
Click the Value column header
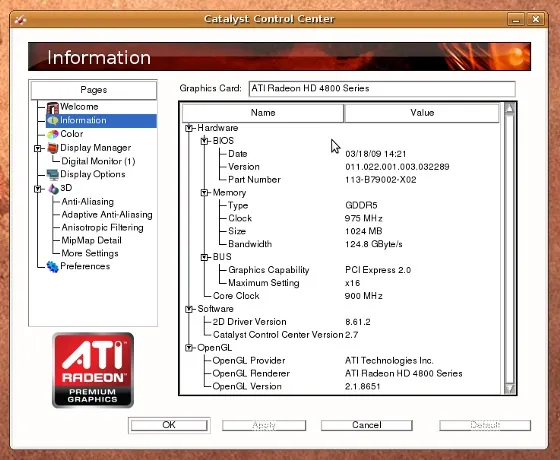(422, 113)
